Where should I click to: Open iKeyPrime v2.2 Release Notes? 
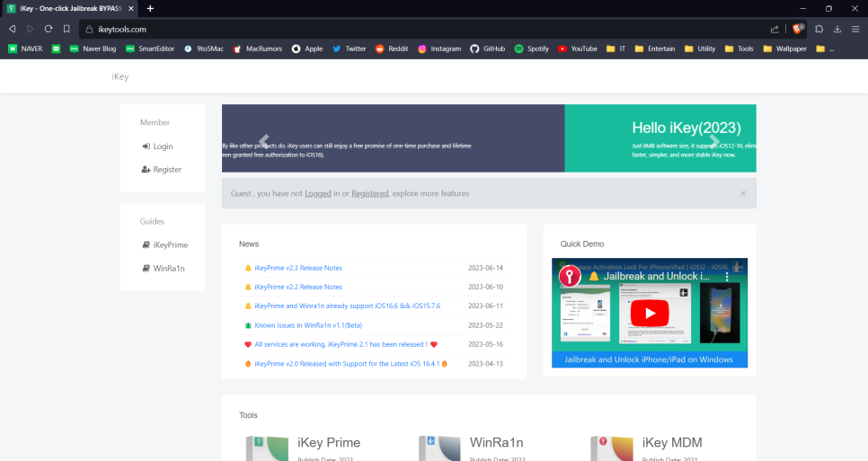[x=298, y=287]
